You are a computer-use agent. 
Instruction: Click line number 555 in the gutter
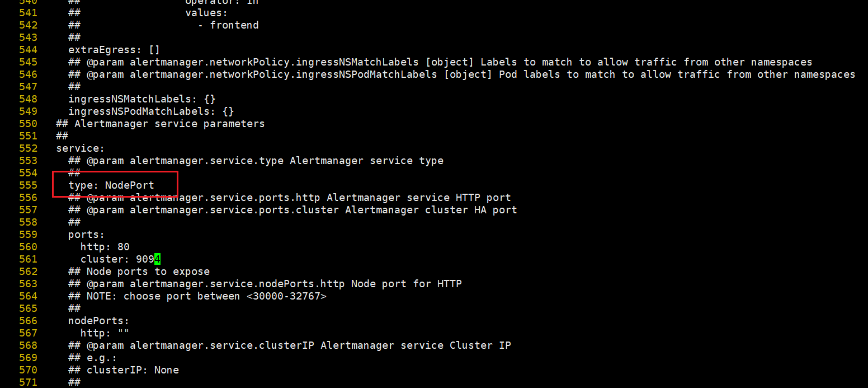pos(28,185)
